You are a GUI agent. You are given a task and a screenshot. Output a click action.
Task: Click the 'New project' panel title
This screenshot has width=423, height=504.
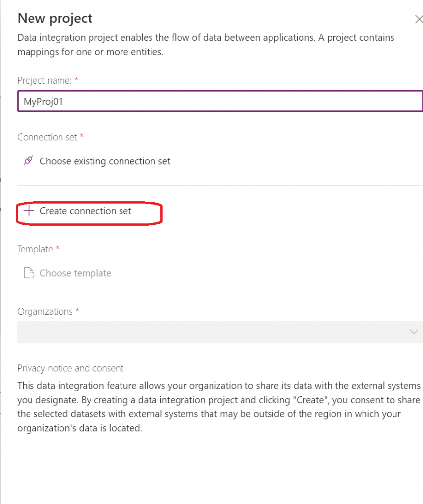click(x=55, y=19)
